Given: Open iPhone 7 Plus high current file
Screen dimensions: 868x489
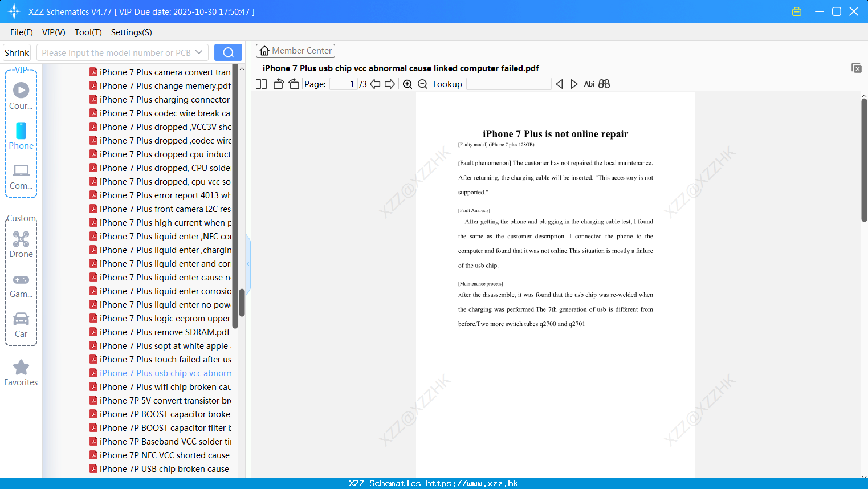Looking at the screenshot, I should [x=160, y=222].
